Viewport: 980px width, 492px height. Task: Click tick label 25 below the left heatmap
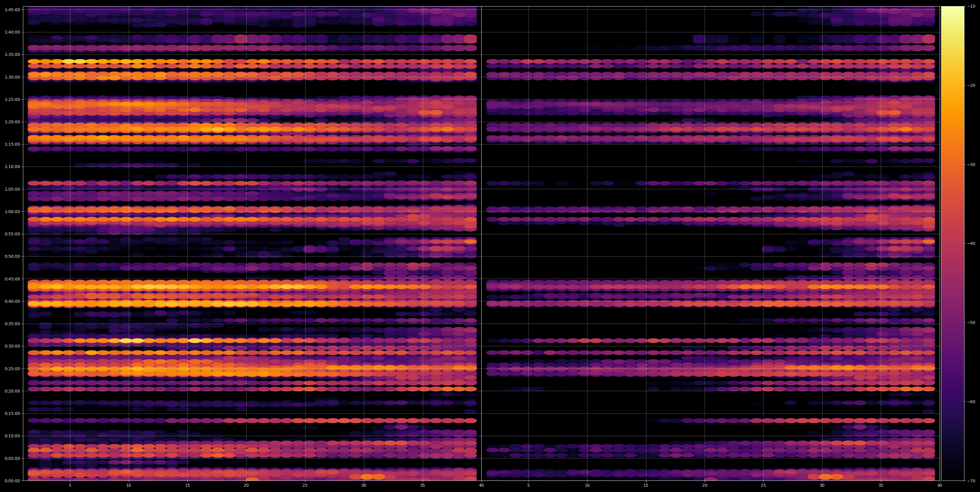click(x=305, y=485)
